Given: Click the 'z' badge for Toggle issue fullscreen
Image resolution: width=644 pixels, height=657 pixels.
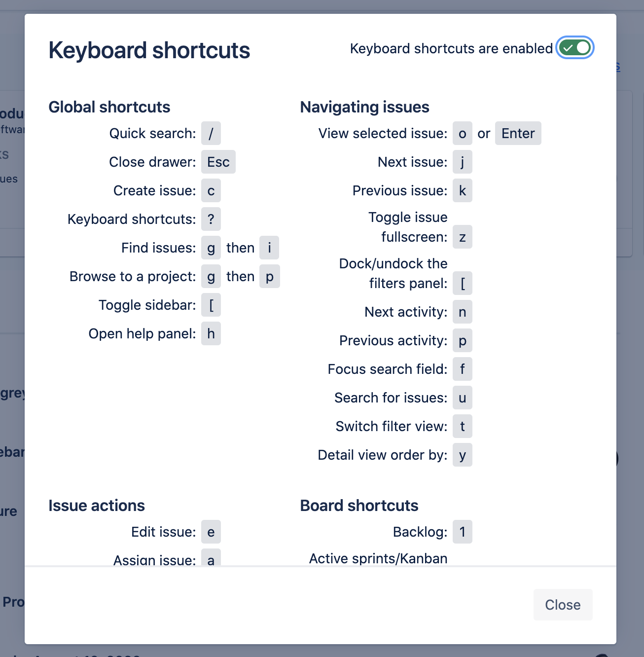Looking at the screenshot, I should [462, 237].
